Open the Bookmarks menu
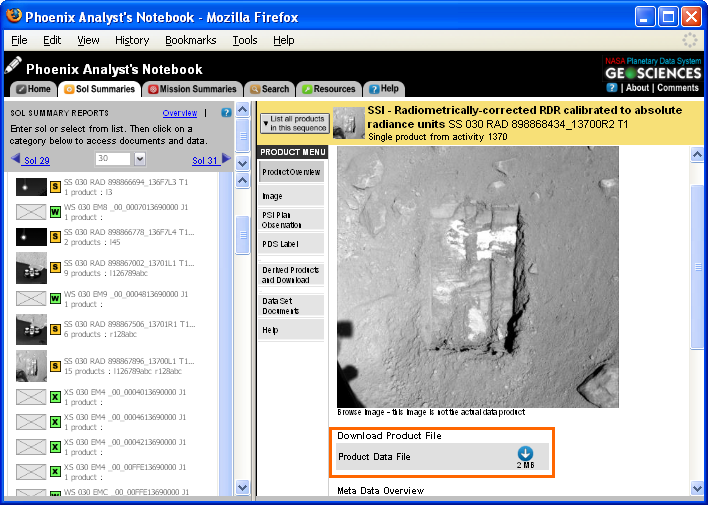The image size is (708, 505). point(191,40)
